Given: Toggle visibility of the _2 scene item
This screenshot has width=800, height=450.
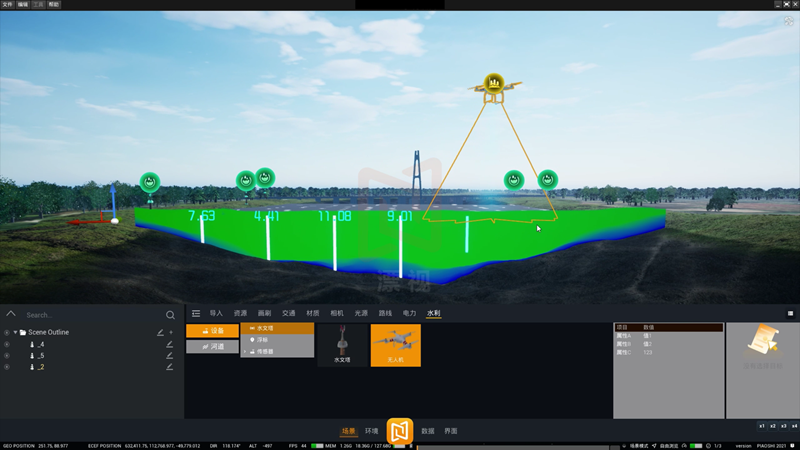Looking at the screenshot, I should (6, 367).
